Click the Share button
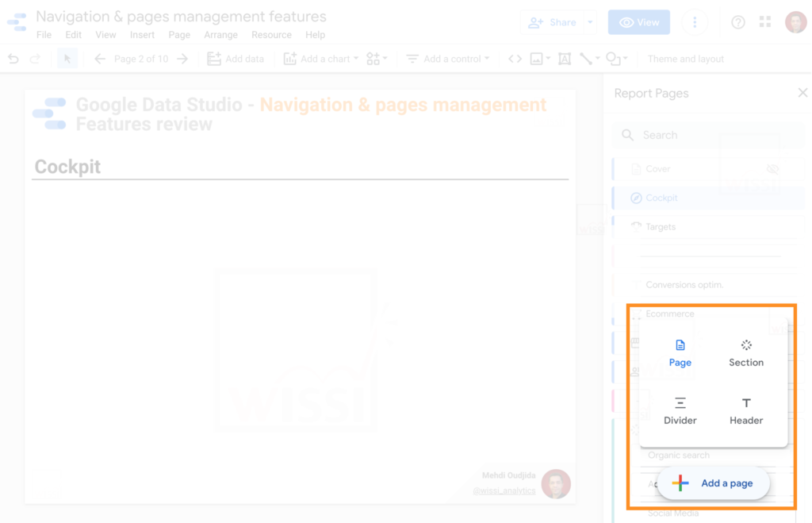 click(552, 22)
